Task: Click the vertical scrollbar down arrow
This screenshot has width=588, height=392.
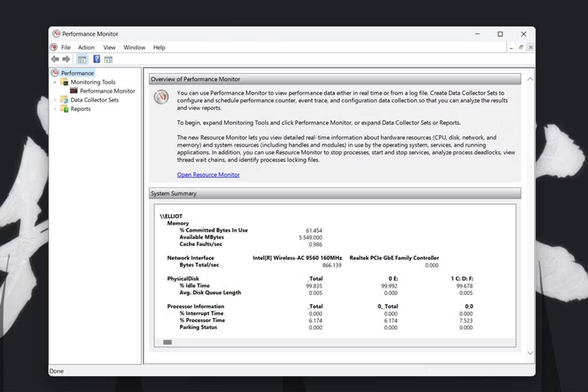Action: point(530,353)
